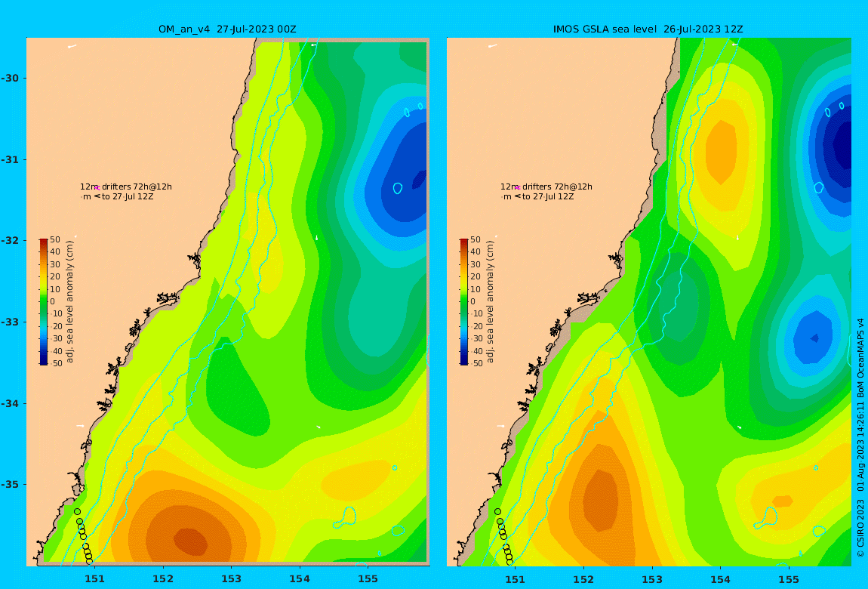Image resolution: width=868 pixels, height=589 pixels.
Task: Click longitude 151 label under the IMOS GSLA map
Action: click(516, 579)
